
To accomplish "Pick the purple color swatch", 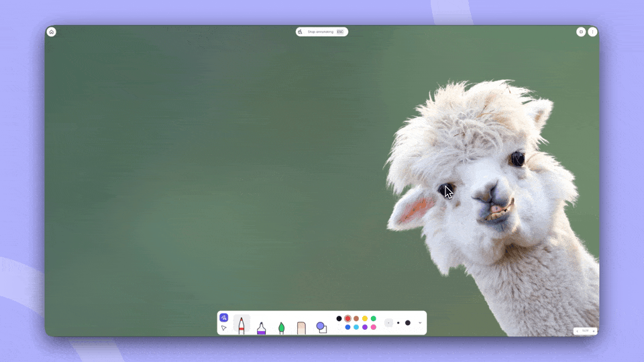I will tap(365, 327).
